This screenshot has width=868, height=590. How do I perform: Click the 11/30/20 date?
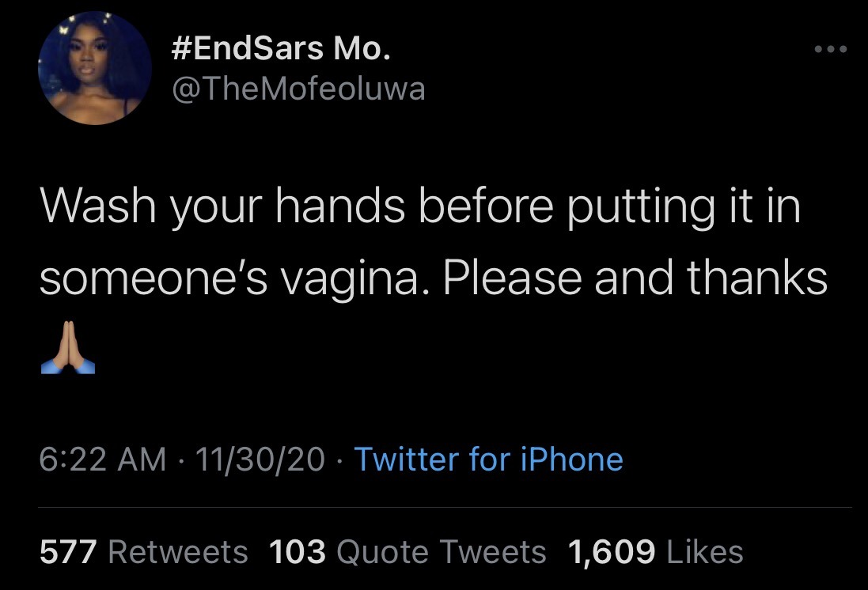[x=263, y=459]
